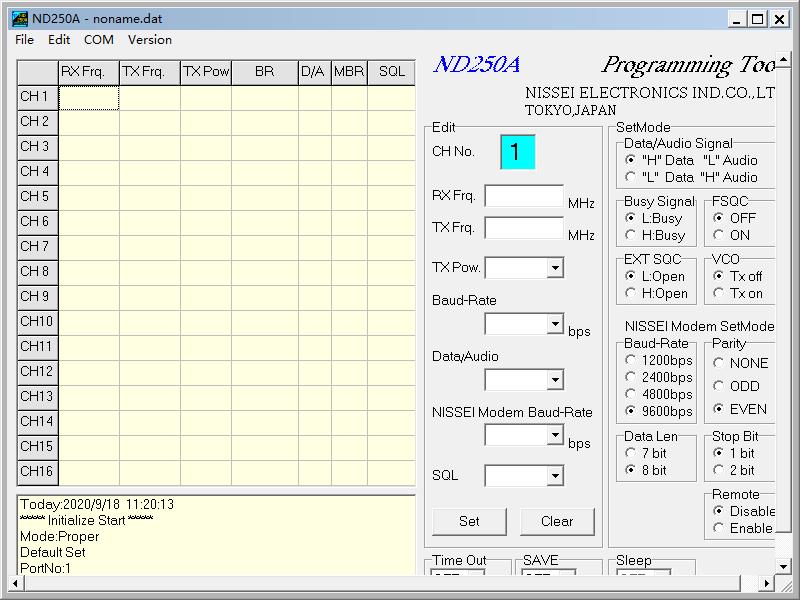Click the cyan CH No. box
The image size is (800, 600).
click(517, 152)
